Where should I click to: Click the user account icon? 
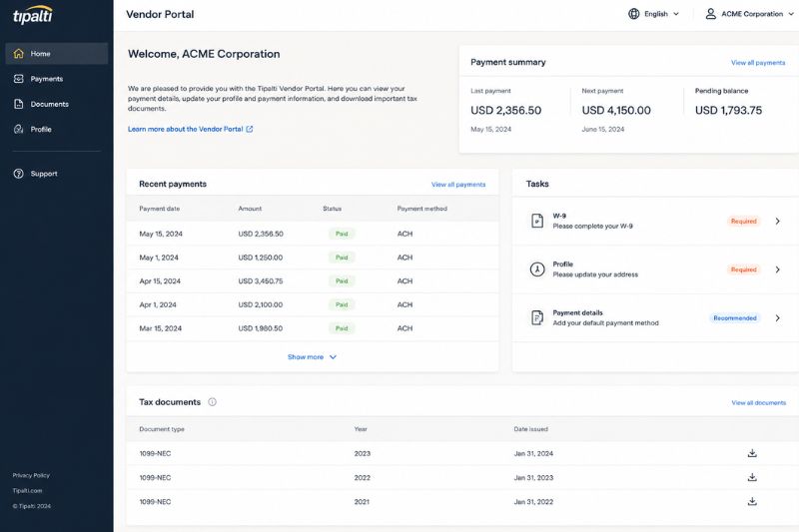click(x=710, y=14)
